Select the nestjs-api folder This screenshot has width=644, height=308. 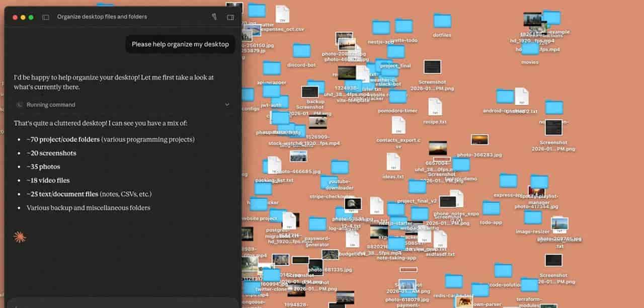point(381,27)
